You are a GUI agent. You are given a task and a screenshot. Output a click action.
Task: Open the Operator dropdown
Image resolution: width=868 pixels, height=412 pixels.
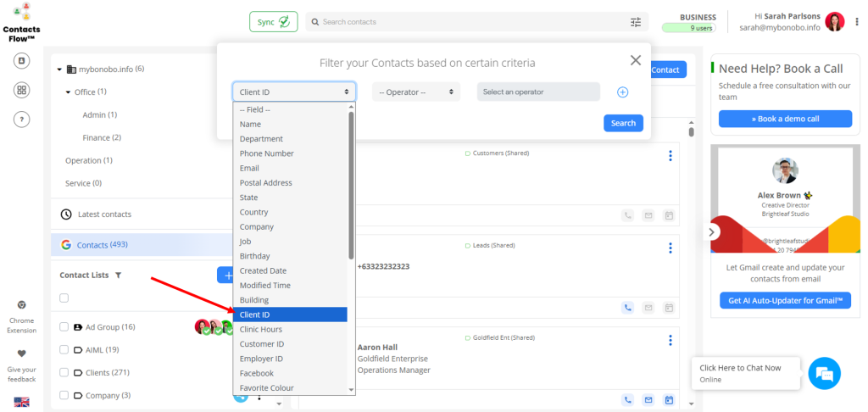pyautogui.click(x=415, y=92)
